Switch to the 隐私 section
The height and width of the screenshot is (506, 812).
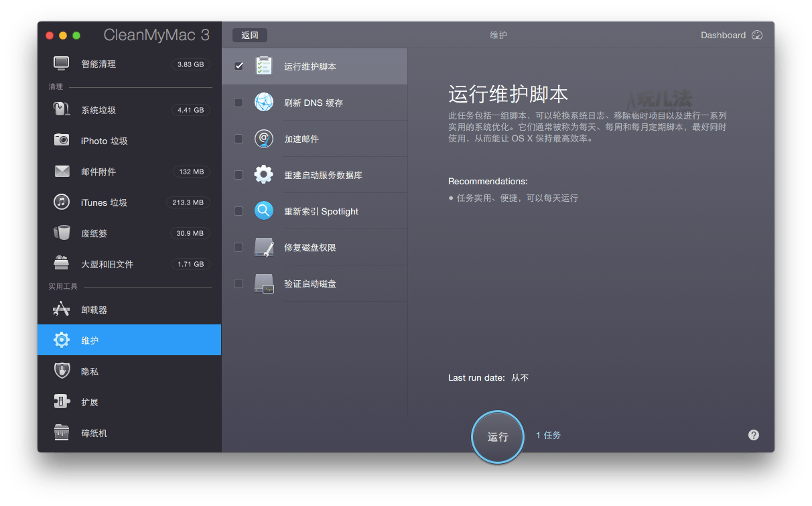tap(129, 371)
